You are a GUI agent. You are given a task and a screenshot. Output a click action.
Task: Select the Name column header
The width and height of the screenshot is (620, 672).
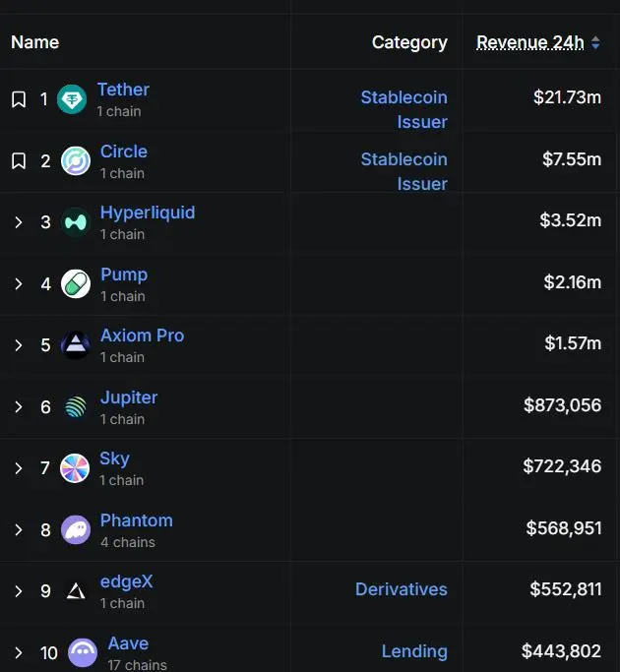point(35,42)
